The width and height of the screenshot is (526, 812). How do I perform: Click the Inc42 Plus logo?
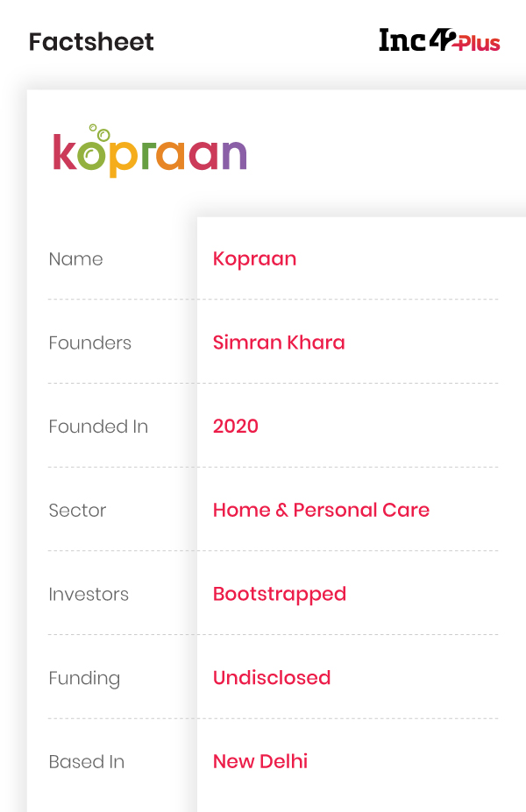439,40
